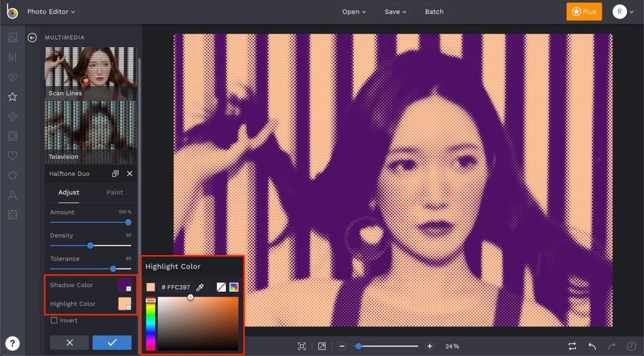This screenshot has height=356, width=644.
Task: Toggle the rainbow color palette swatch
Action: tap(233, 288)
